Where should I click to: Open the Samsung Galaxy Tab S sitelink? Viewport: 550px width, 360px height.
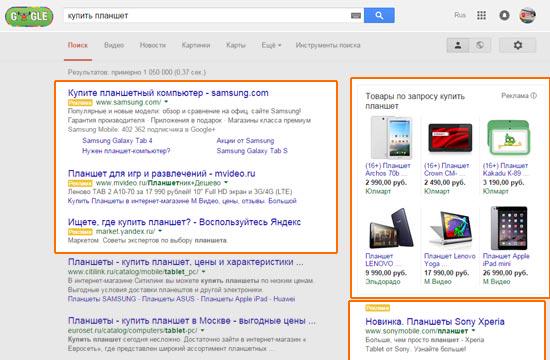point(252,151)
